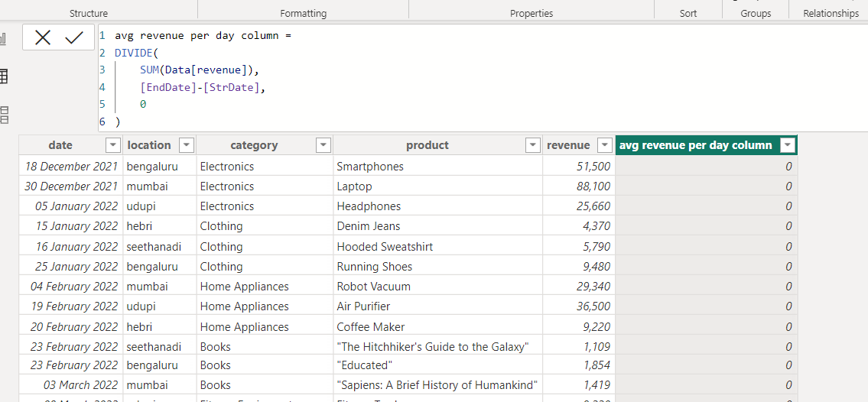Viewport: 868px width, 402px height.
Task: Switch to Report view in left sidebar
Action: (3, 39)
